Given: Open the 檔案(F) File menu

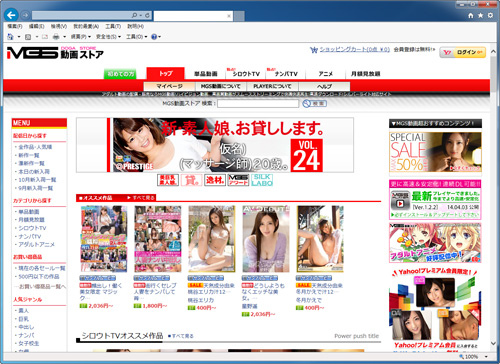Looking at the screenshot, I should 15,26.
